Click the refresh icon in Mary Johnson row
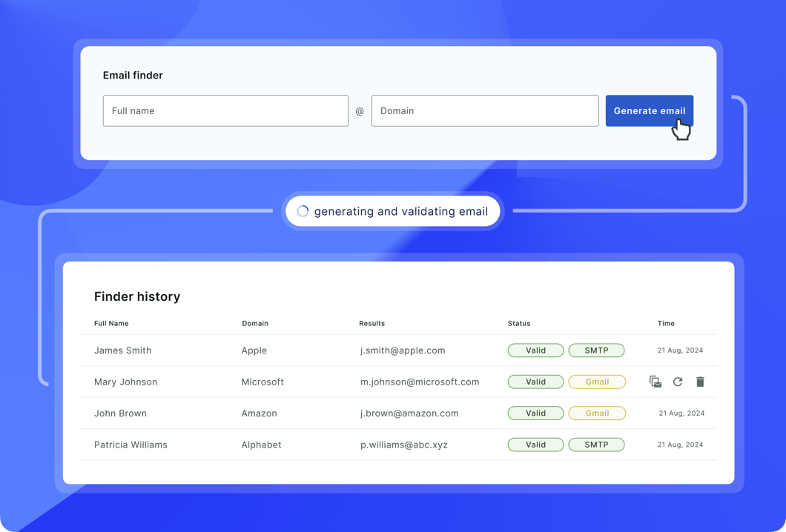The image size is (786, 532). [678, 382]
